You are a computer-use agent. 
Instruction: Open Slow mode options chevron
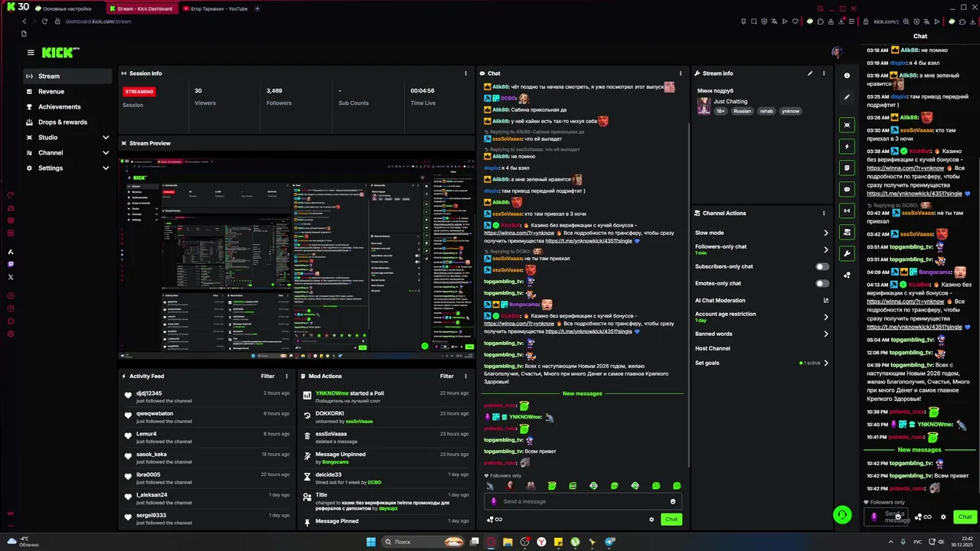pos(825,233)
